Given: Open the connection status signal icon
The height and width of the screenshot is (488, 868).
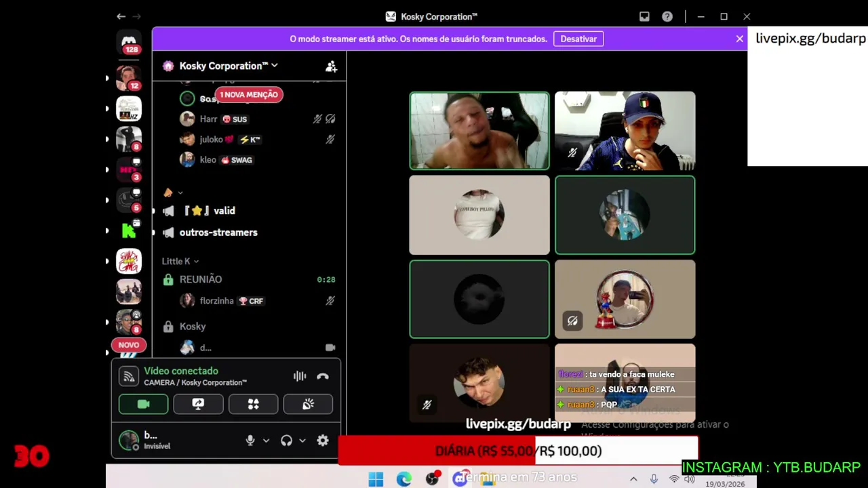Looking at the screenshot, I should [129, 376].
